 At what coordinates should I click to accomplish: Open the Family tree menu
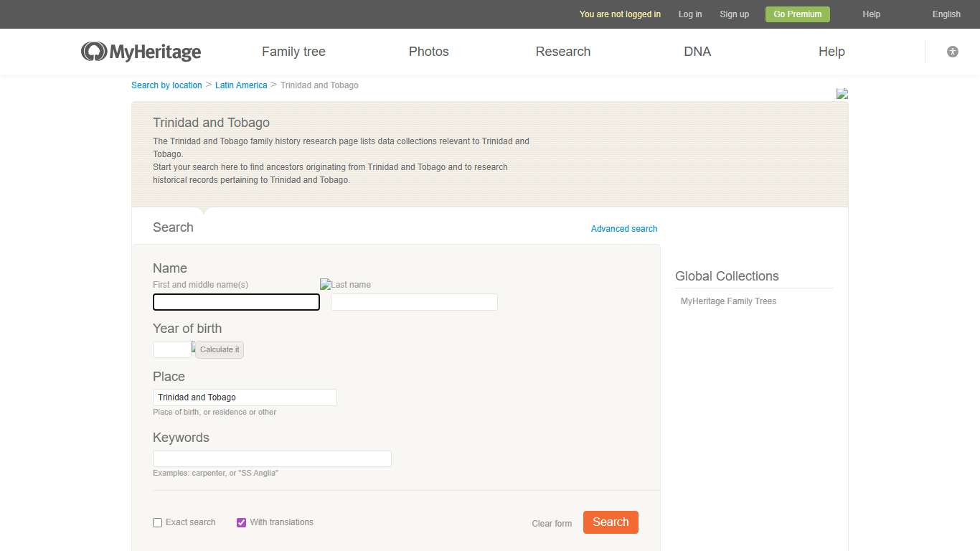(x=293, y=51)
